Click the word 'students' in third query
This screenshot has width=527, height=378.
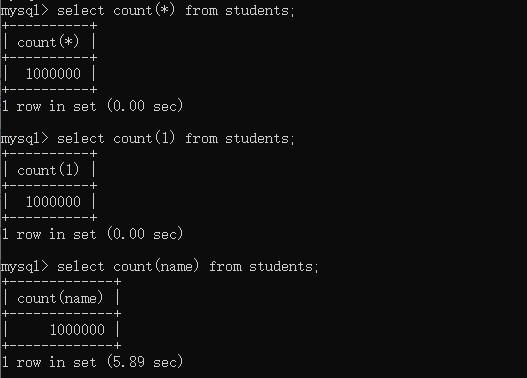[281, 266]
